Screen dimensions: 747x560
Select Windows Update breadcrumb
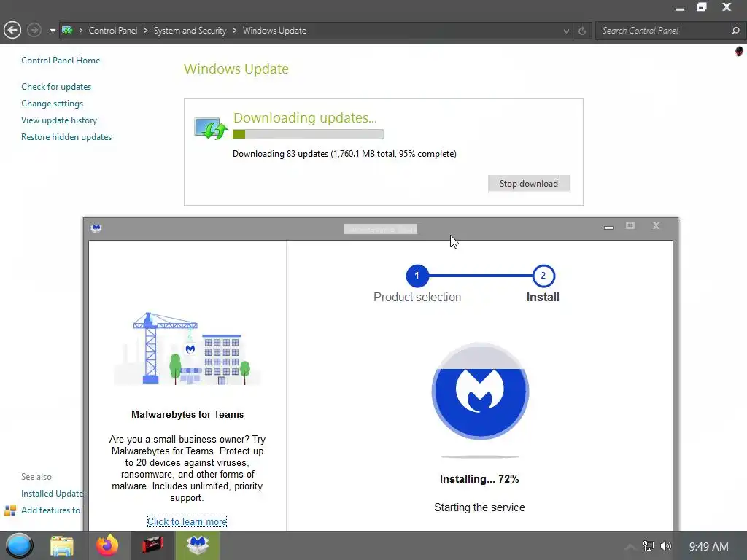(274, 31)
